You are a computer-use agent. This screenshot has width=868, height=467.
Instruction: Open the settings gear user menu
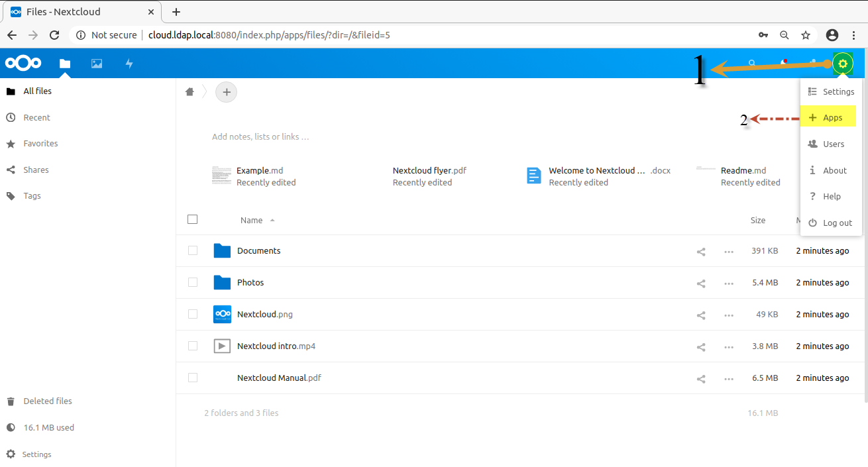(x=843, y=64)
